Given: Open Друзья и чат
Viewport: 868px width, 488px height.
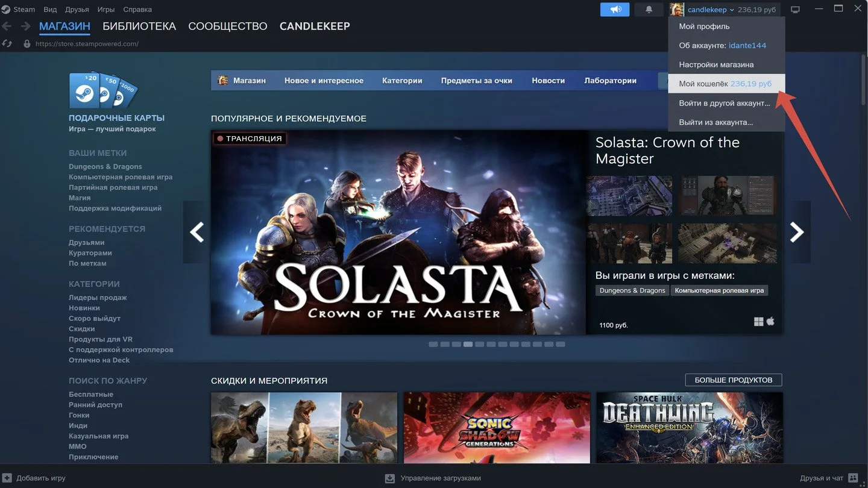Looking at the screenshot, I should [x=822, y=478].
